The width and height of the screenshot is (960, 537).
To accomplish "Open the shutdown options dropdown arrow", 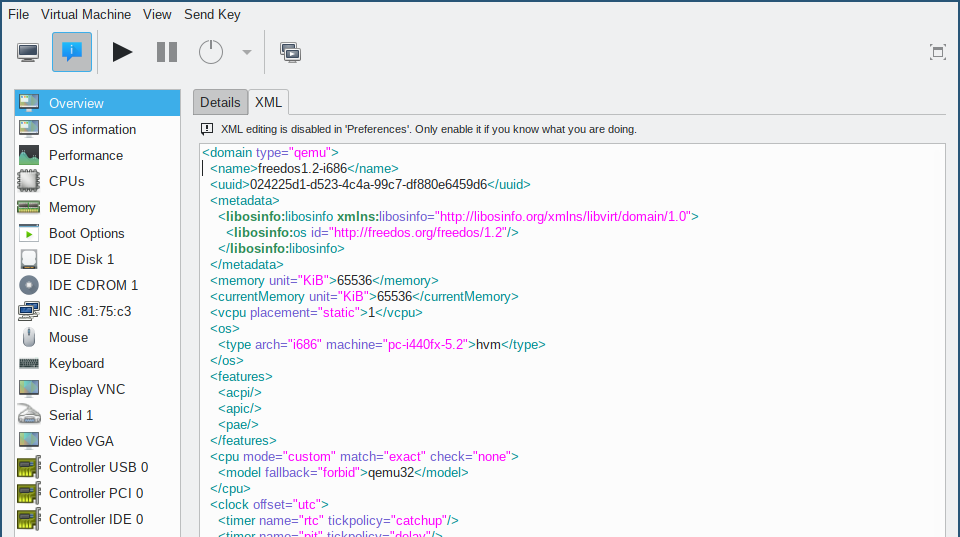I will pyautogui.click(x=247, y=52).
